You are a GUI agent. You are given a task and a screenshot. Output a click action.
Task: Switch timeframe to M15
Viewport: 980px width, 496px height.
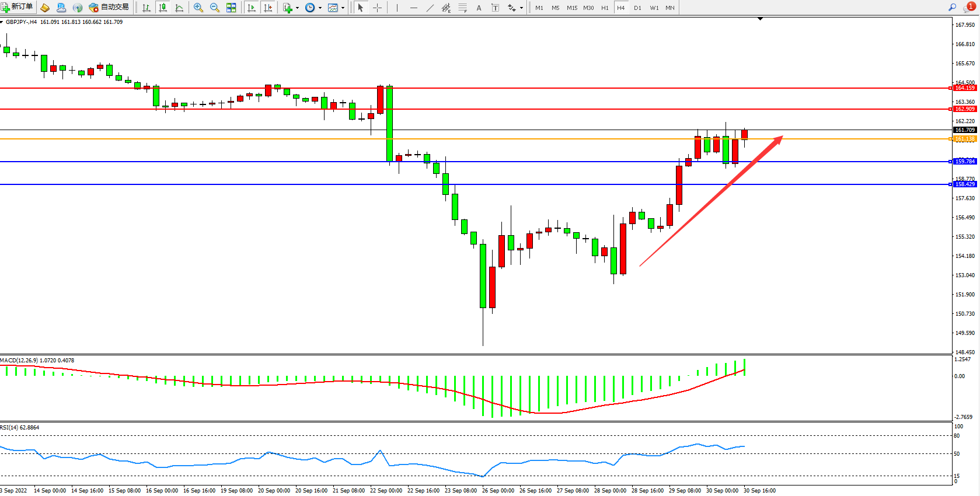click(x=571, y=8)
